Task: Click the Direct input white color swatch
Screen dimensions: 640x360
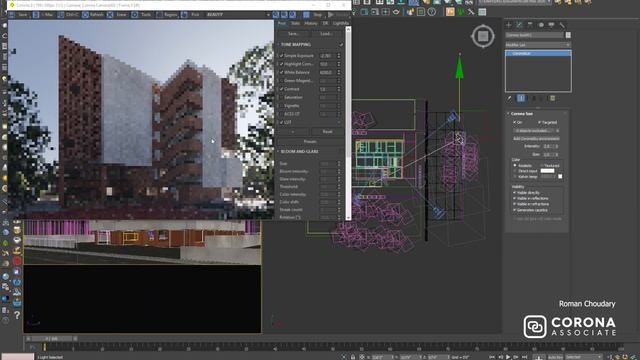Action: click(547, 171)
